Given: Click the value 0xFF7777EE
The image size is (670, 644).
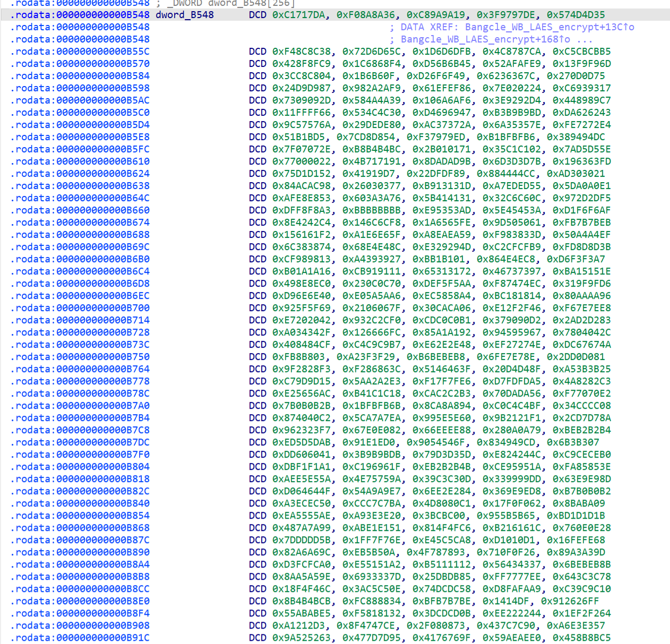Looking at the screenshot, I should tap(511, 577).
